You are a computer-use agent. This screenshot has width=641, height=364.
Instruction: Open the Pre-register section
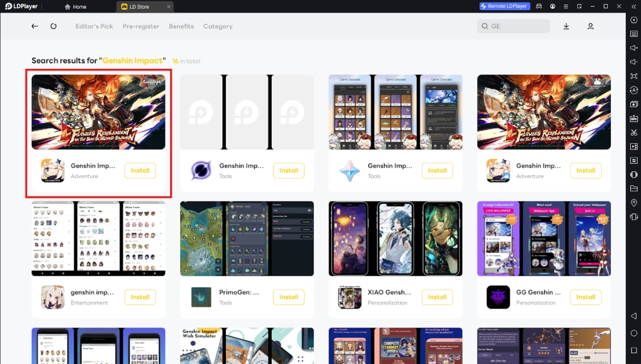(x=141, y=26)
